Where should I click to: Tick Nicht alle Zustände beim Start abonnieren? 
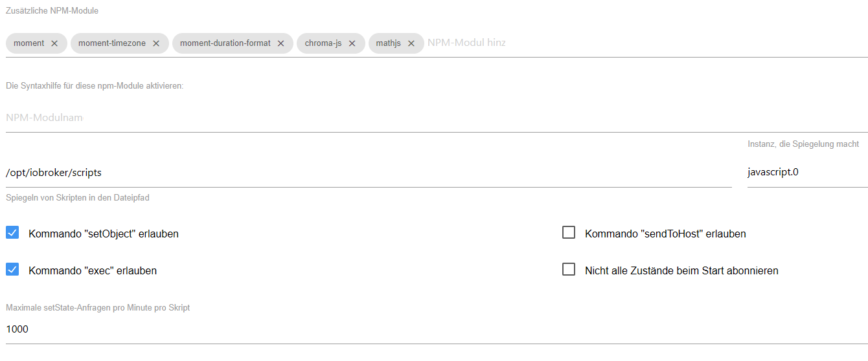pyautogui.click(x=569, y=270)
